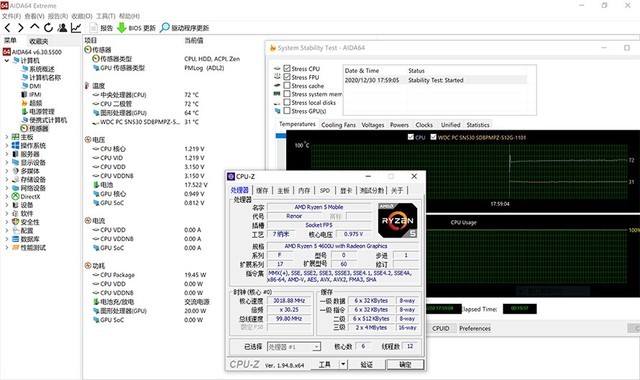This screenshot has width=640, height=380.
Task: Open the CPU-Z 缓存 cache tab
Action: pyautogui.click(x=262, y=191)
